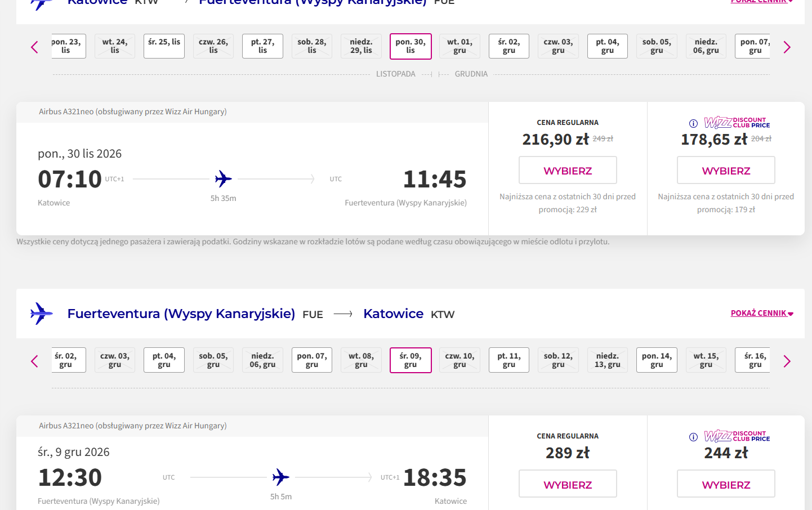Select return date pt. 11, gru

click(x=509, y=360)
